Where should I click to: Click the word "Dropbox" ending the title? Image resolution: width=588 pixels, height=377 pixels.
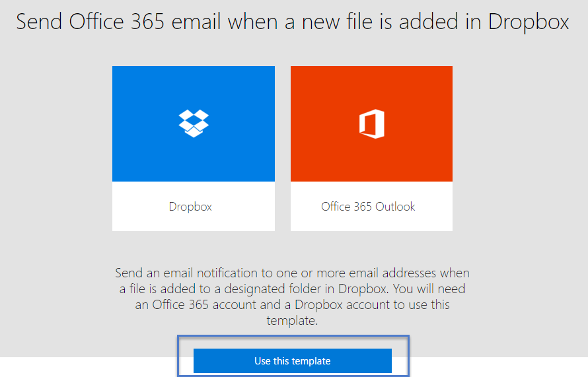pos(529,22)
